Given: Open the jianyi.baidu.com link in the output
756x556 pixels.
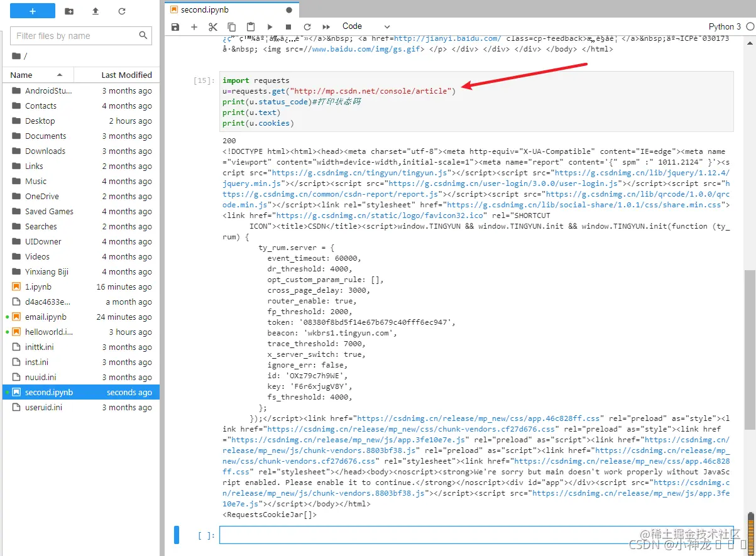Looking at the screenshot, I should [447, 38].
